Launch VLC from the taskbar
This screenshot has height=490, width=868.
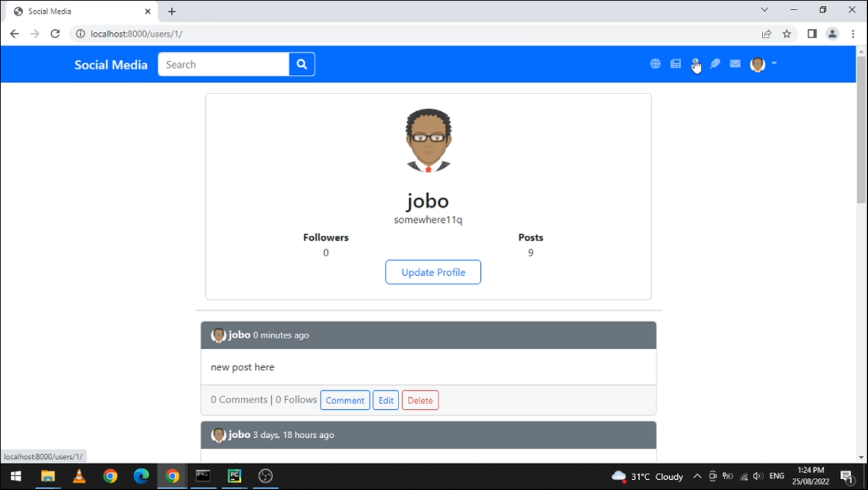(79, 476)
